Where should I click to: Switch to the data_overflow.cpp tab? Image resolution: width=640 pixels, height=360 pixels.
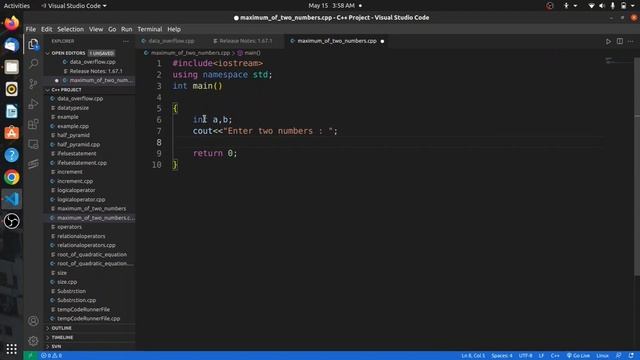click(x=171, y=41)
